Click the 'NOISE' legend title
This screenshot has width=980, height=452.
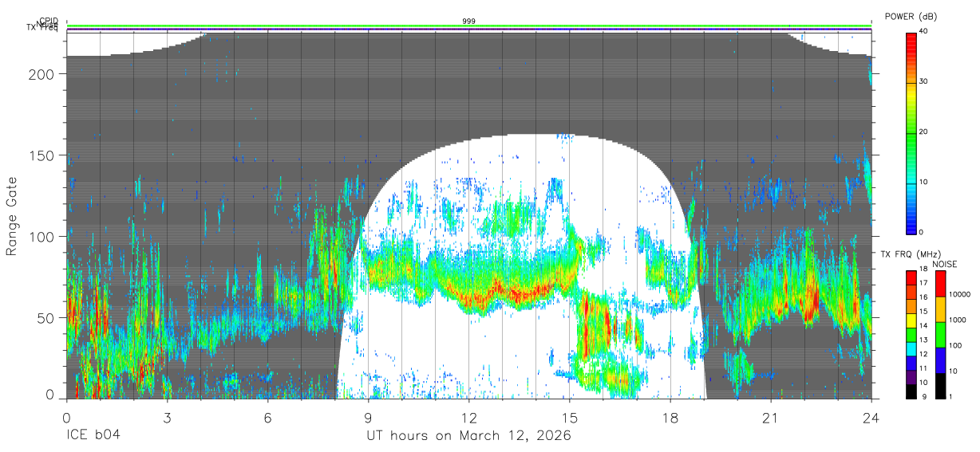coord(943,264)
